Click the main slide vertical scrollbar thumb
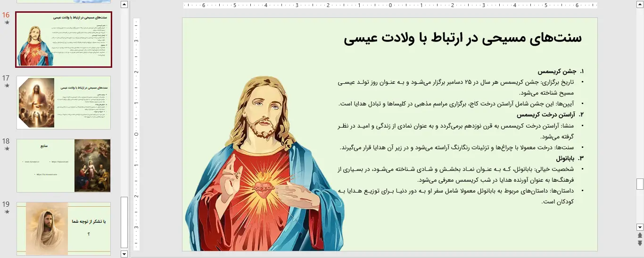Viewport: 644px width, 258px height. coord(640,184)
